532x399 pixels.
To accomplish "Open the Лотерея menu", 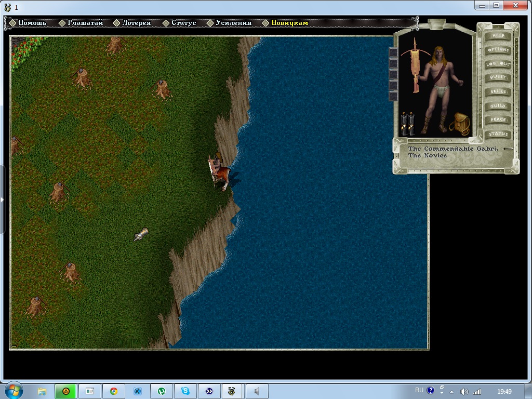I will [137, 23].
